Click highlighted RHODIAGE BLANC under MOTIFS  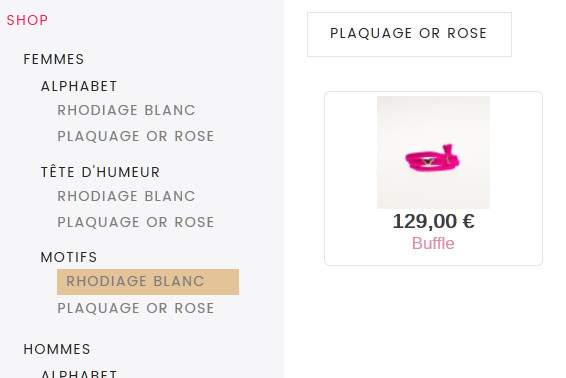[148, 282]
